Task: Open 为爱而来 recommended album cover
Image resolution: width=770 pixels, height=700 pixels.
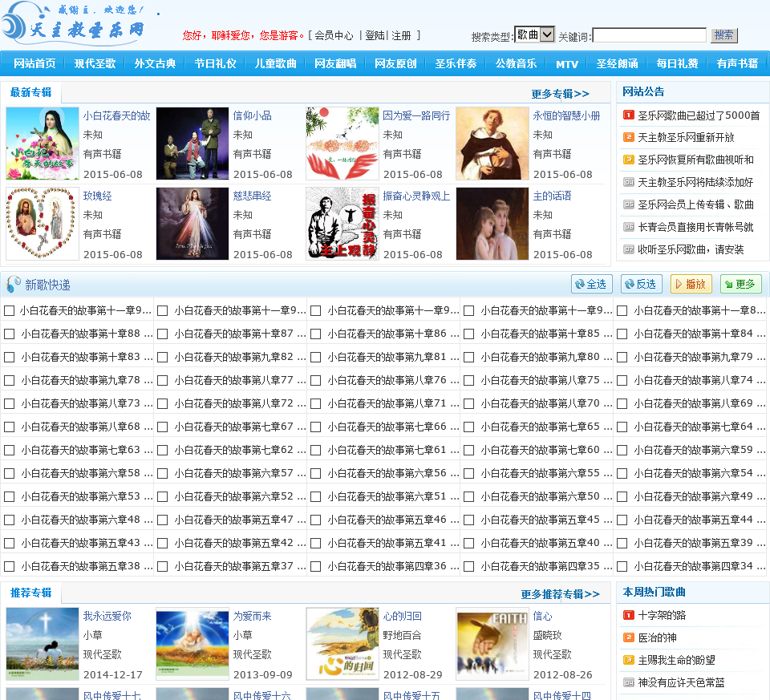Action: (192, 644)
